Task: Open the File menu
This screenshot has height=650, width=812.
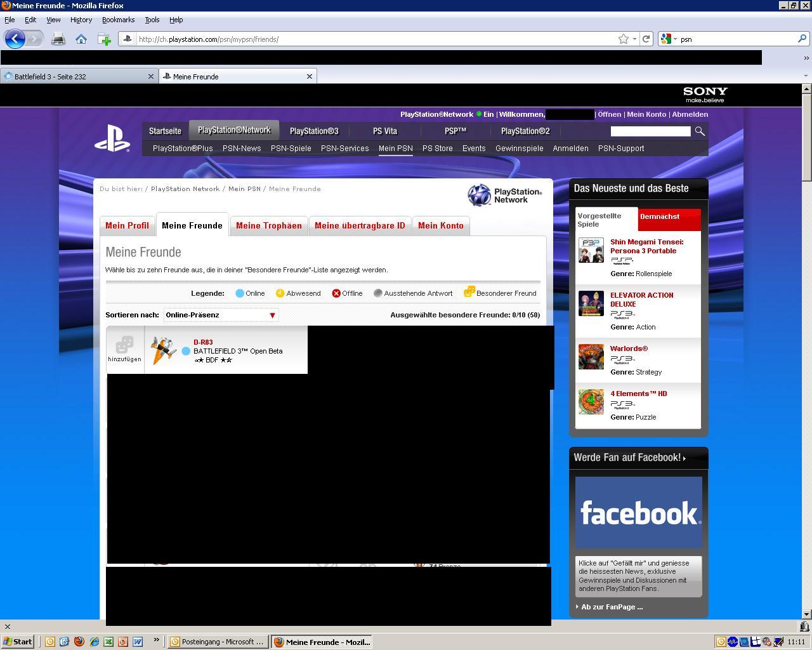Action: [10, 20]
